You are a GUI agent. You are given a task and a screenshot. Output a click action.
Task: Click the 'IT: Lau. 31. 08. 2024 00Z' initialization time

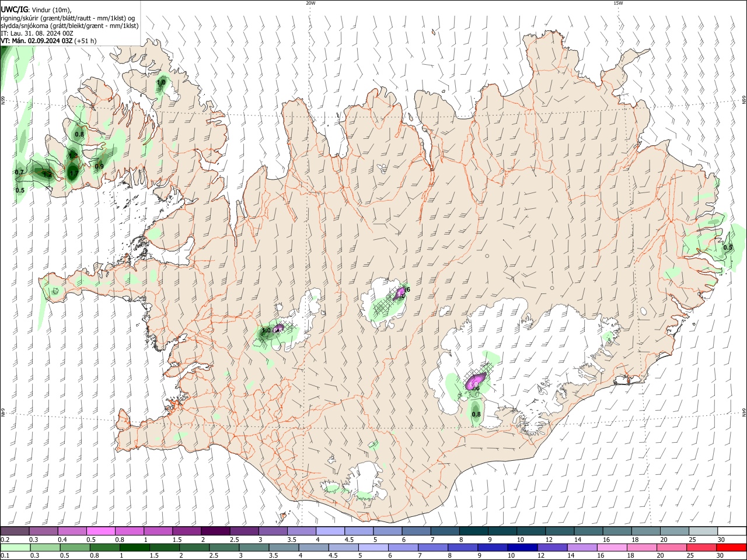click(x=37, y=33)
